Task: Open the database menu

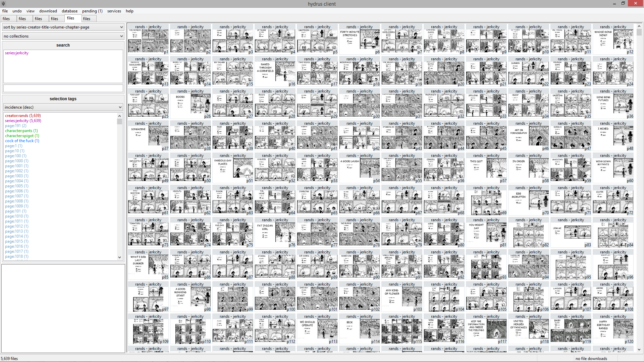Action: 69,11
